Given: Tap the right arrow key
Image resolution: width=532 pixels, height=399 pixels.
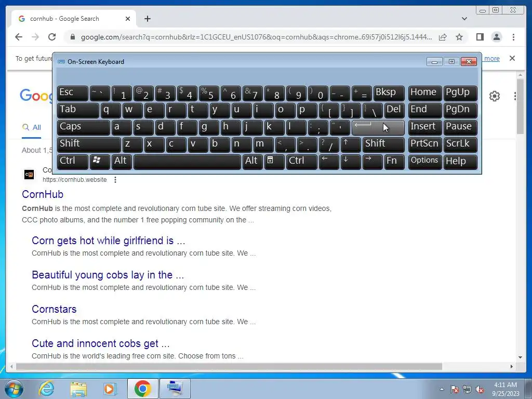Looking at the screenshot, I should click(x=372, y=162).
